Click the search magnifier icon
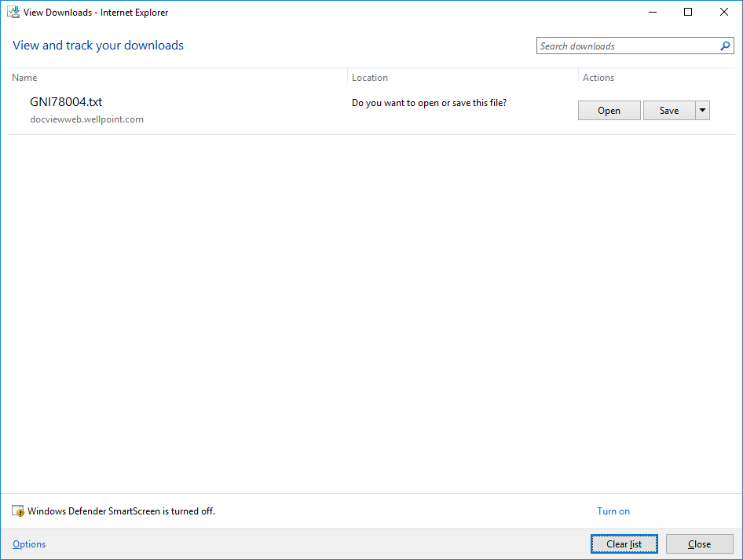 tap(724, 46)
